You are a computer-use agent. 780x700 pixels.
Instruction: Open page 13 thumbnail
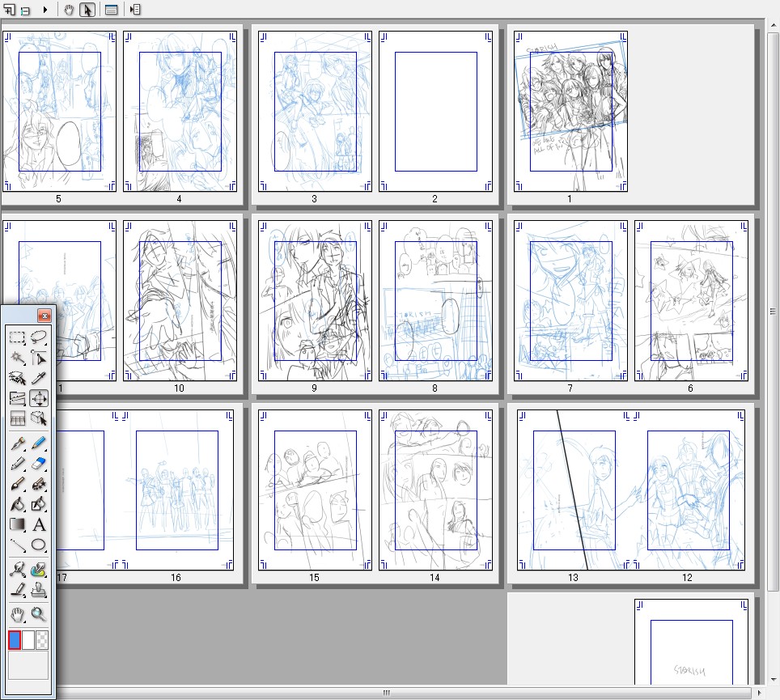pos(574,490)
